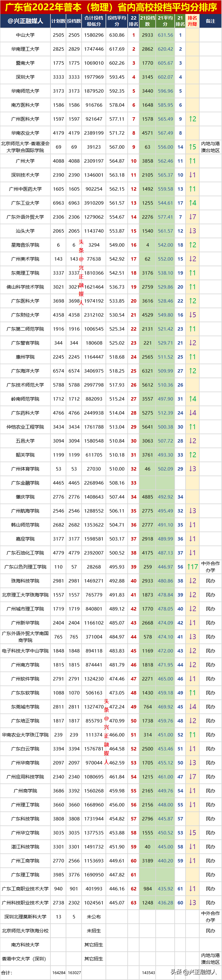The height and width of the screenshot is (980, 222).
Task: Select the average score "561.57" for 广东工业大学
Action: click(x=116, y=203)
